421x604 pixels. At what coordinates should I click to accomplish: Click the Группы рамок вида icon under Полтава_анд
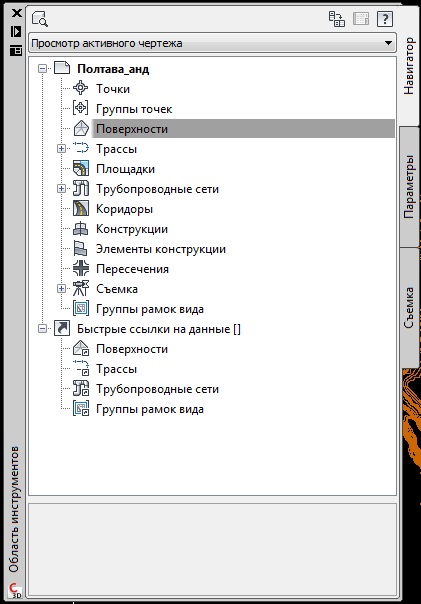tap(81, 308)
